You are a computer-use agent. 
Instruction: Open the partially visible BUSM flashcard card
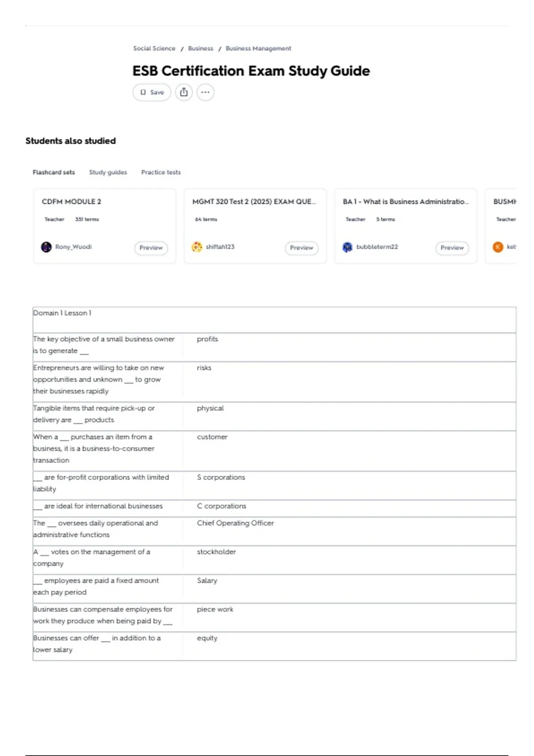[x=501, y=226]
